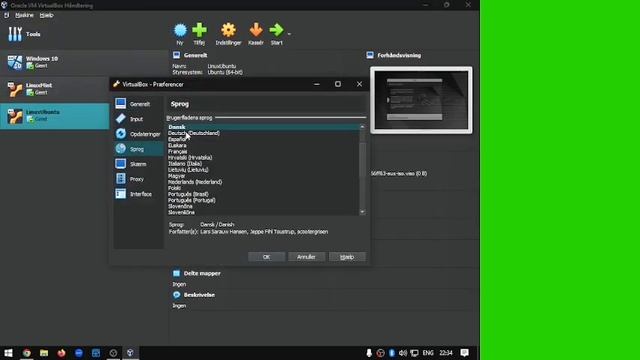Click the Hjælp button in the dialog
Screen dimensions: 640x360
(347, 257)
